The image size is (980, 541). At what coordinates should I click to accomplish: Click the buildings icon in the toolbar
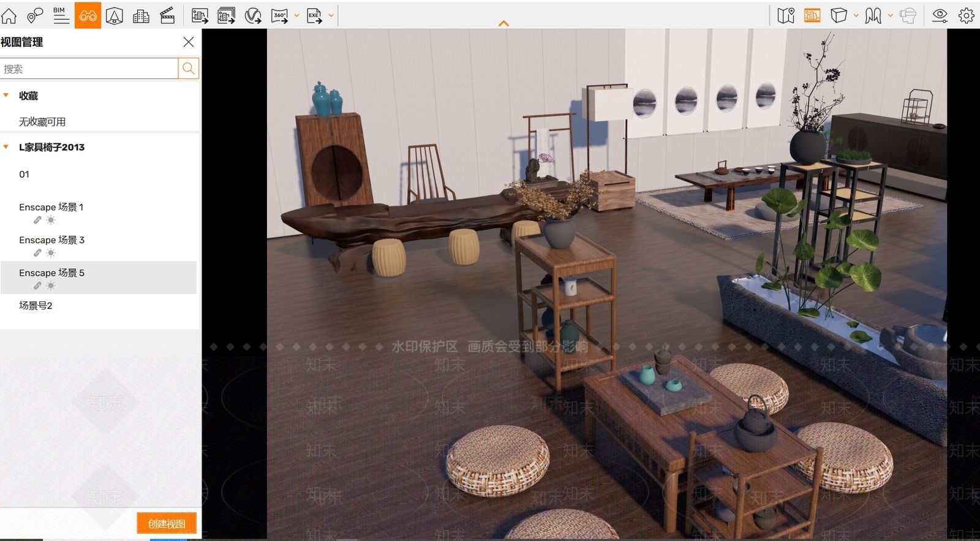[141, 15]
